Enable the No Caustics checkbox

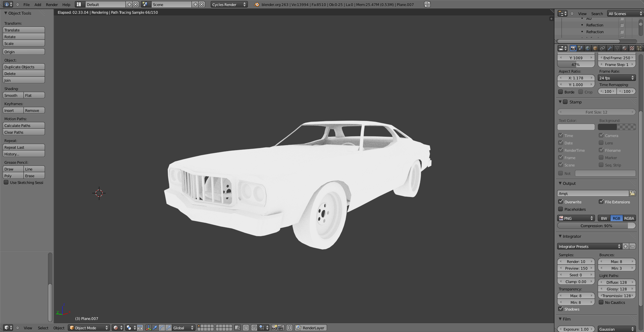[x=601, y=302]
